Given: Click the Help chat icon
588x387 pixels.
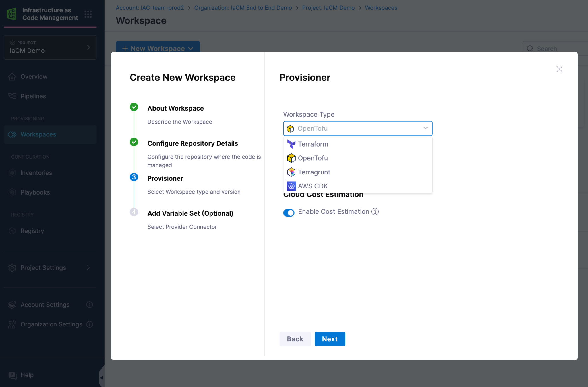Looking at the screenshot, I should point(13,375).
